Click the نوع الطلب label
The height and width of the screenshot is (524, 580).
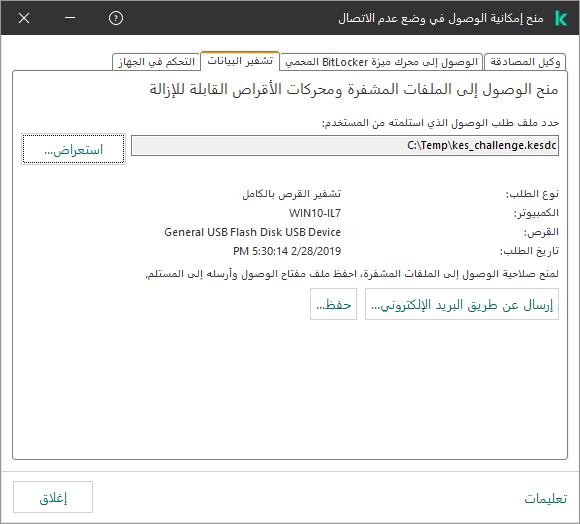[x=532, y=194]
